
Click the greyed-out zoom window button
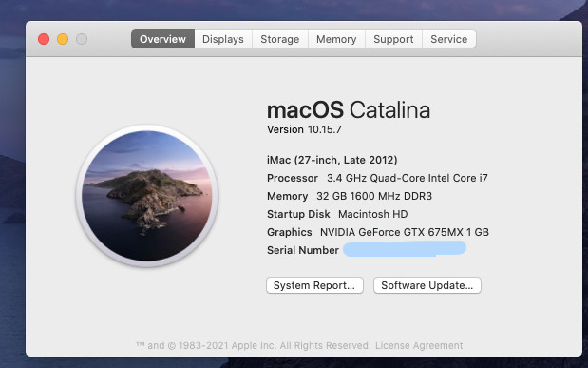click(x=82, y=39)
